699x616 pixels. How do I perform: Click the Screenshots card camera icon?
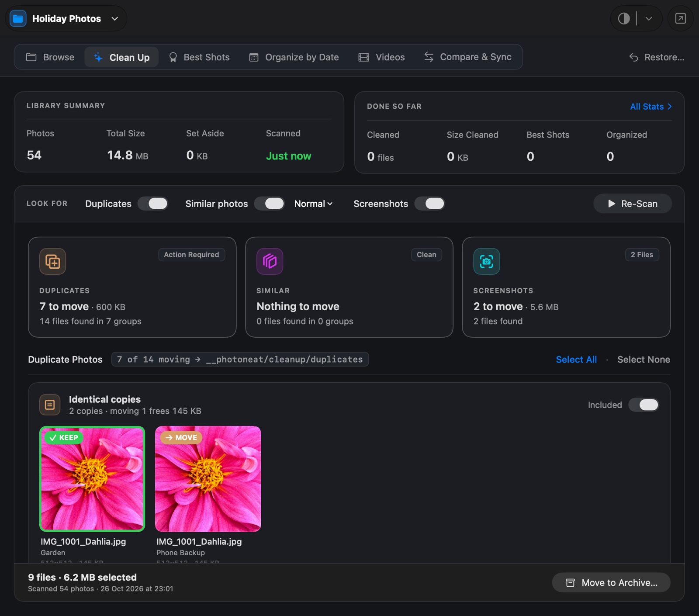tap(487, 261)
